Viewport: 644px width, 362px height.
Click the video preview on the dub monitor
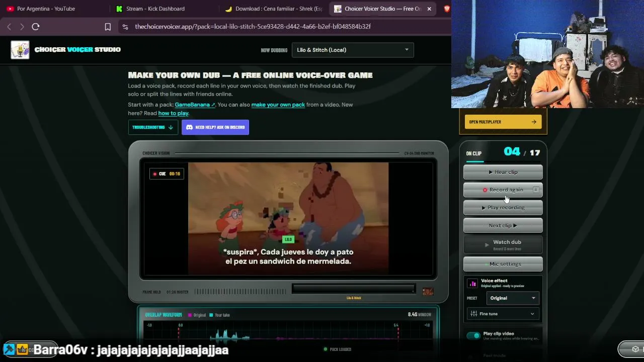pyautogui.click(x=288, y=218)
